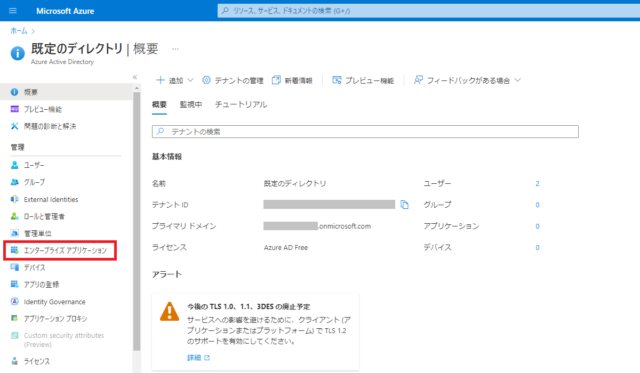Click the エンタープライズ アプリケーション grid icon
This screenshot has width=640, height=373.
tap(14, 250)
